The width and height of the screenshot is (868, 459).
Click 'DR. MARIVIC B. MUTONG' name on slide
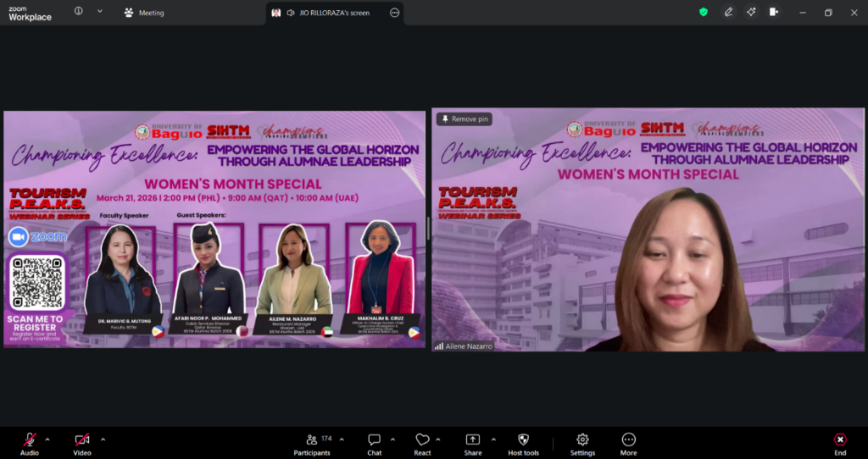point(125,321)
